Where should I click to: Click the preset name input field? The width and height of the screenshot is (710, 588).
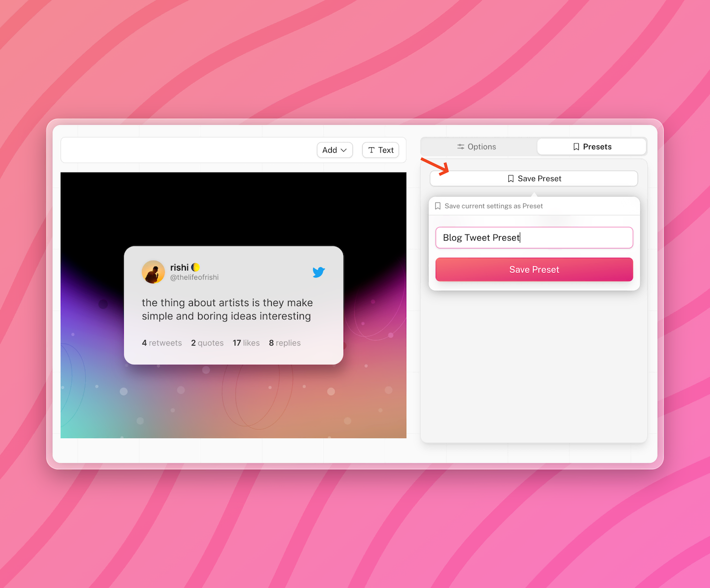point(534,238)
